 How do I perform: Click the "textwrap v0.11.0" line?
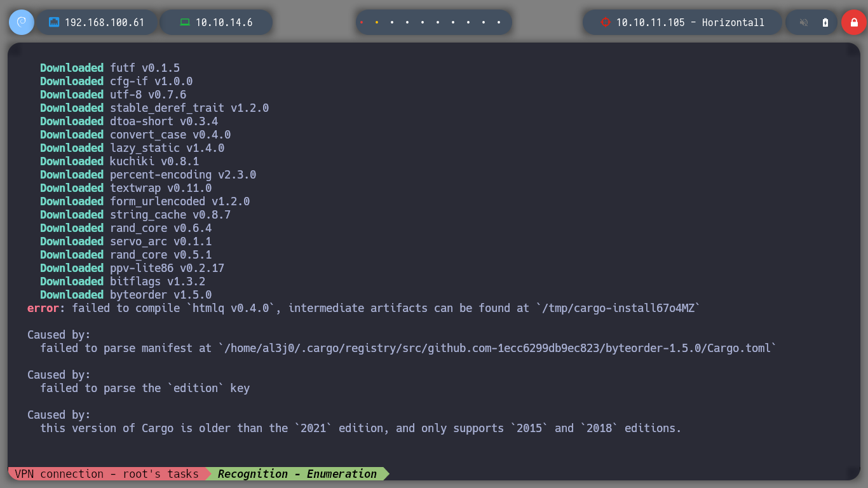[x=161, y=188]
